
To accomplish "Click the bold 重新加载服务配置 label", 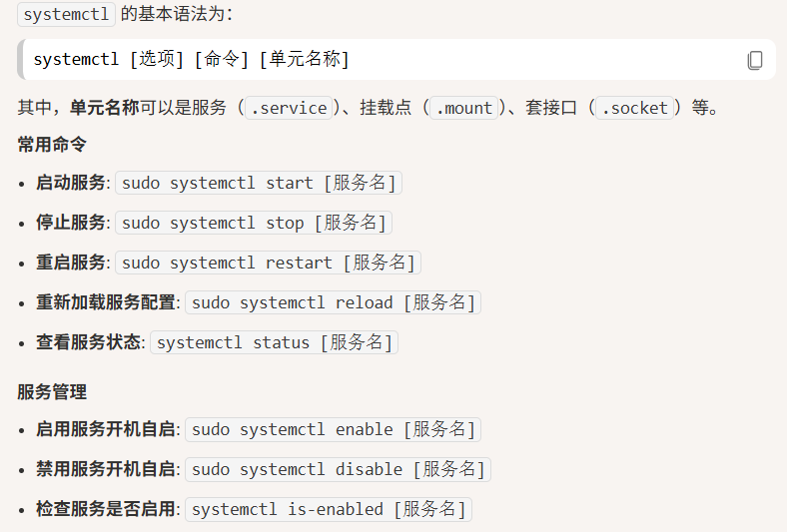I will [x=106, y=302].
